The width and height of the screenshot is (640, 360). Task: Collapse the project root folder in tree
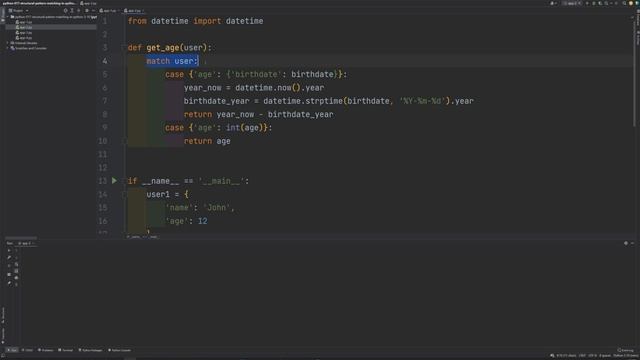coord(8,17)
